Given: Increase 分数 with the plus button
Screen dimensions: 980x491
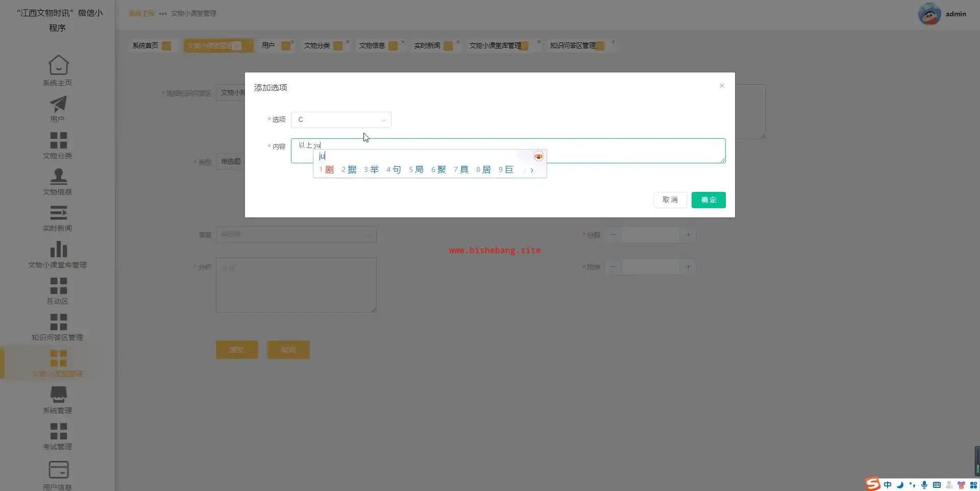Looking at the screenshot, I should click(x=688, y=235).
